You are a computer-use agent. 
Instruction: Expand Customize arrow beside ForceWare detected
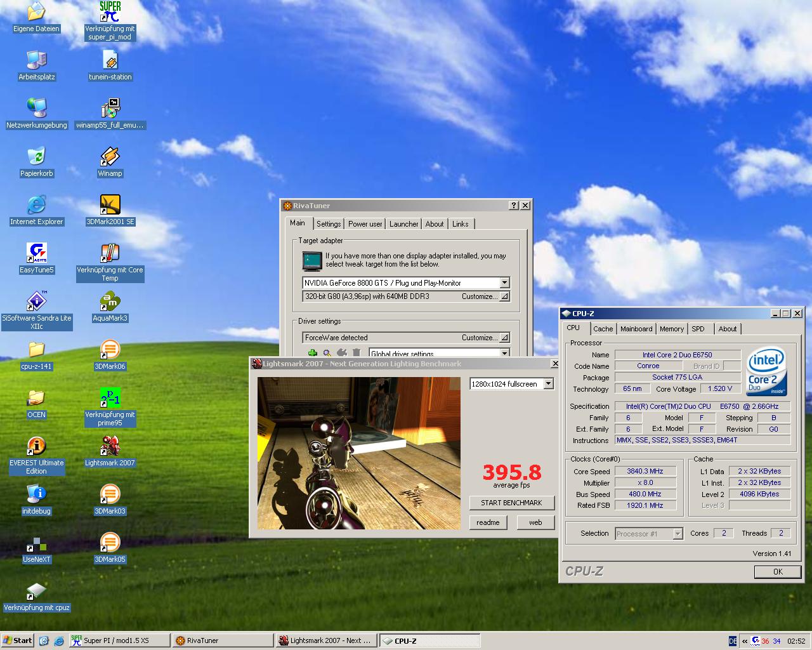tap(504, 338)
